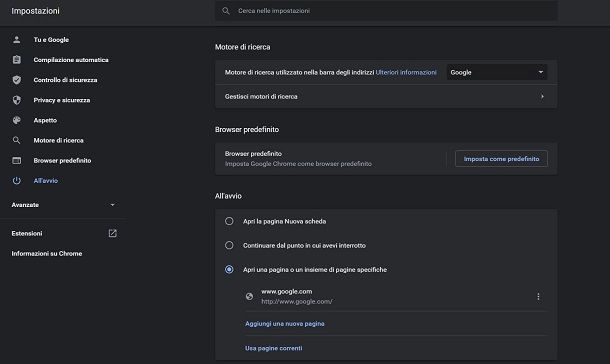Click Ulteriori informazioni link
Image resolution: width=610 pixels, height=364 pixels.
(406, 72)
